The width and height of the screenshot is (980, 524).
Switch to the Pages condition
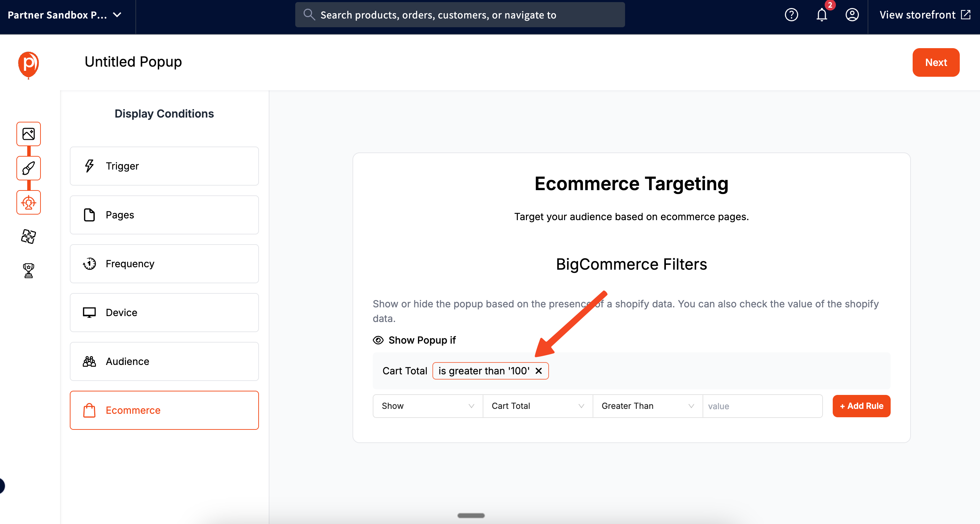coord(164,215)
